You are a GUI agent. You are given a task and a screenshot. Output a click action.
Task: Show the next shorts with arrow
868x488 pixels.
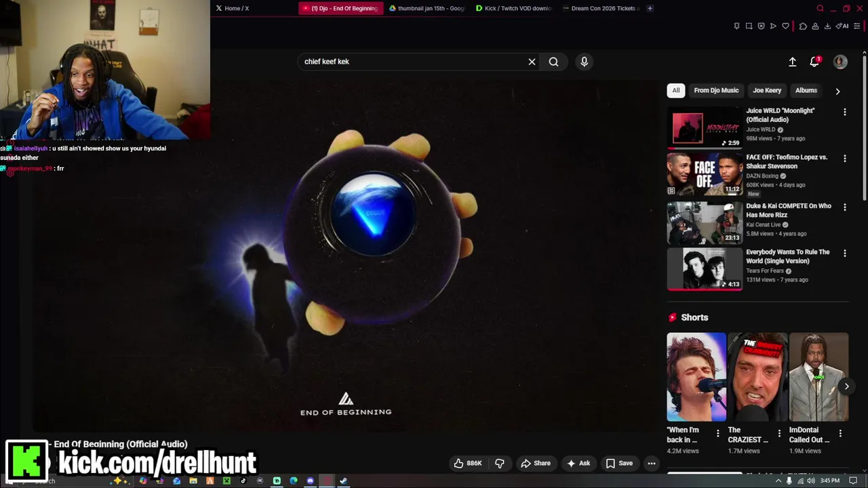click(x=846, y=386)
